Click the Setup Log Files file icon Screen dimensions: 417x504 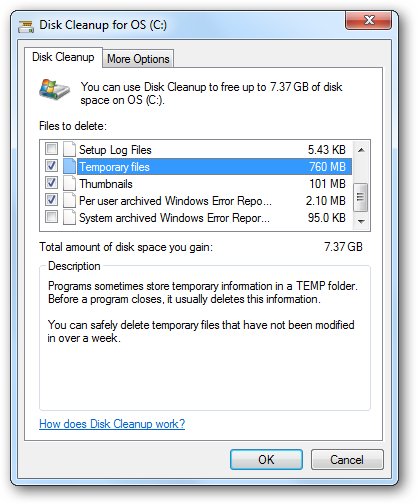[69, 149]
